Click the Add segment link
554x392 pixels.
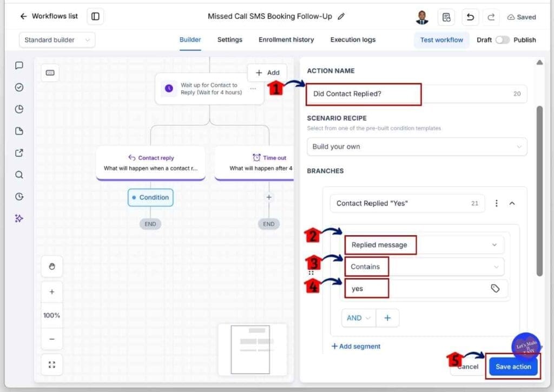[356, 347]
